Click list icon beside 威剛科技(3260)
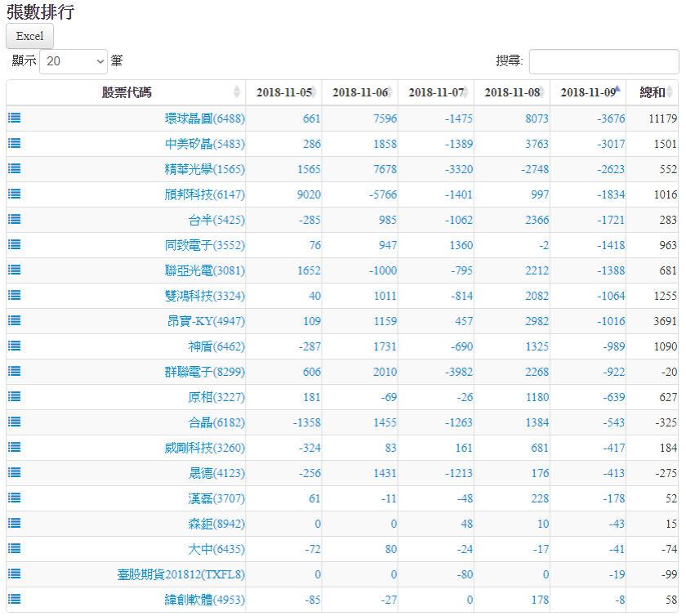Screen dimensions: 686x616 pyautogui.click(x=15, y=447)
